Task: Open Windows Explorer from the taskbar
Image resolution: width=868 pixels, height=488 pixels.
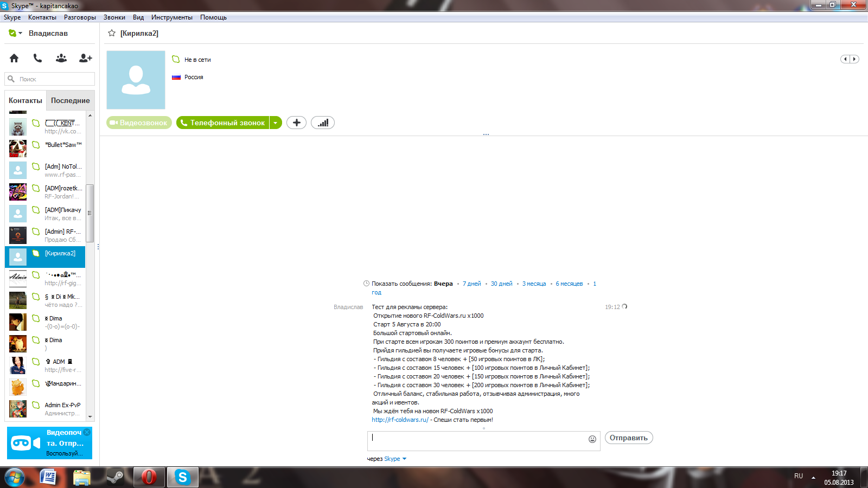Action: 81,477
